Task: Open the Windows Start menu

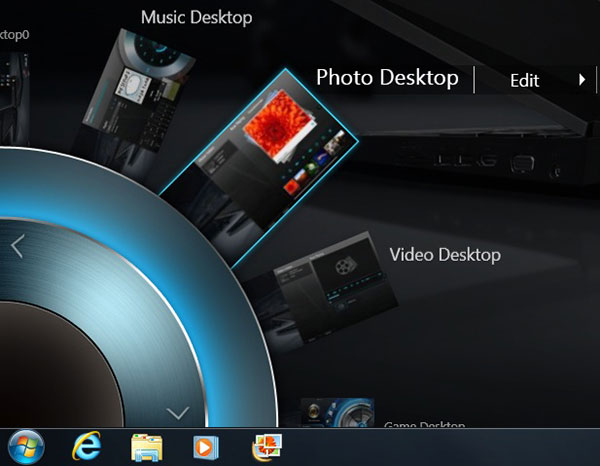Action: [26, 446]
